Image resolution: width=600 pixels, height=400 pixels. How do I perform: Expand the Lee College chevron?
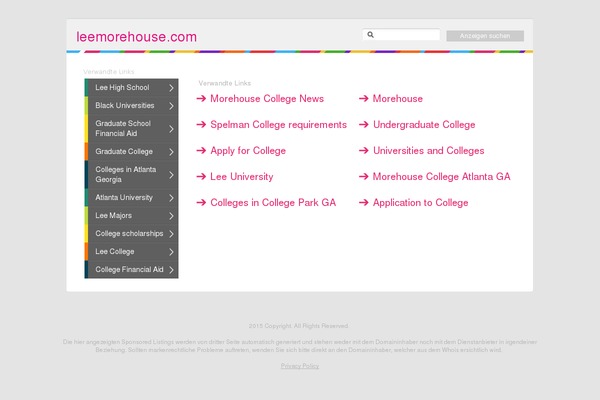coord(171,252)
